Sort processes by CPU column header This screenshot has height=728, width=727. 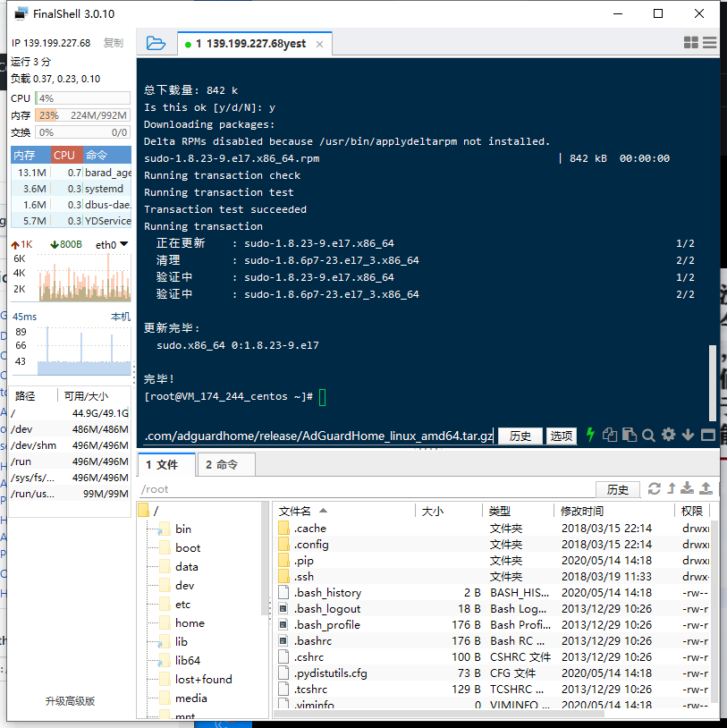64,155
